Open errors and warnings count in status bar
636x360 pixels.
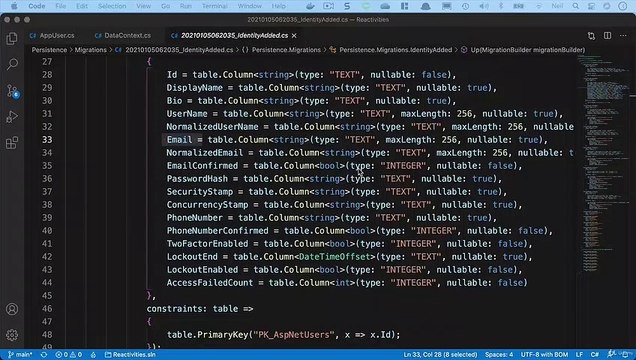point(69,355)
